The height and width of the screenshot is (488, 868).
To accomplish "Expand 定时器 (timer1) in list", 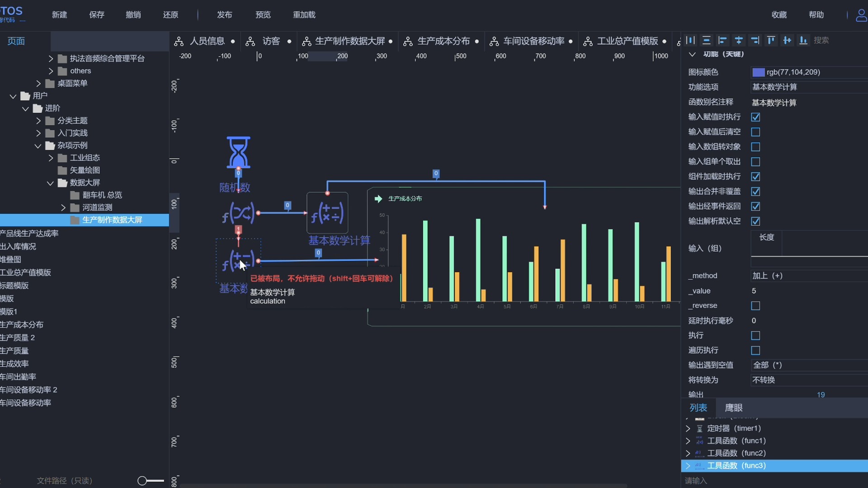I will (x=688, y=428).
